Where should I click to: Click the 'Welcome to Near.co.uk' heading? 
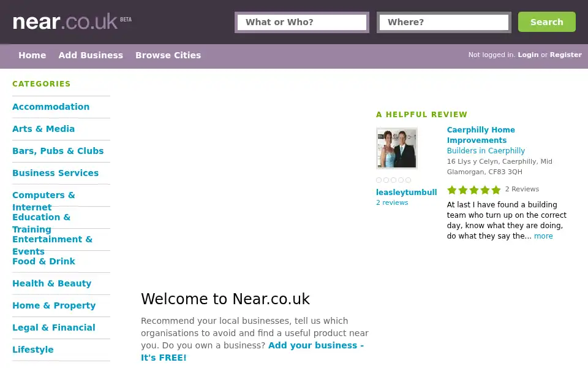click(x=225, y=299)
